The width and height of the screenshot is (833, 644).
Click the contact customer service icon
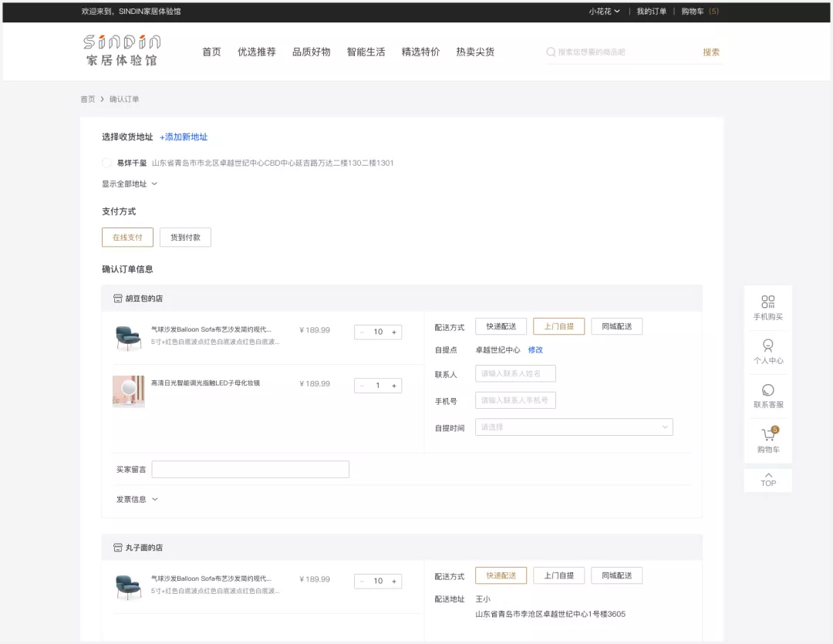click(767, 390)
